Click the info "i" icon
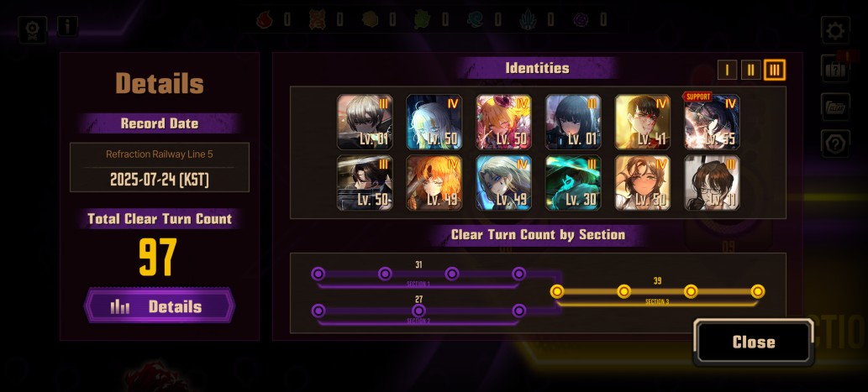 point(67,26)
